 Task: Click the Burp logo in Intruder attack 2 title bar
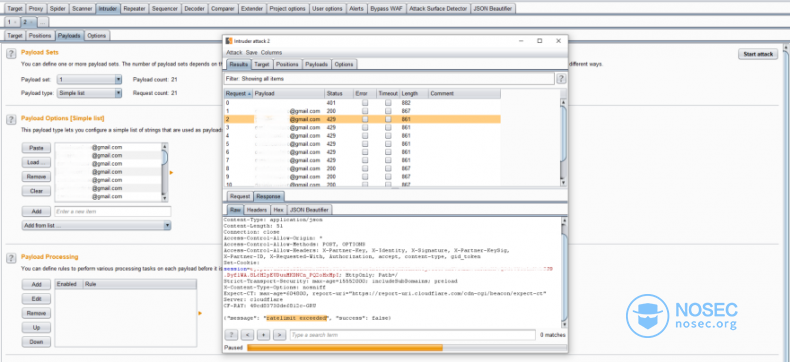coord(229,41)
